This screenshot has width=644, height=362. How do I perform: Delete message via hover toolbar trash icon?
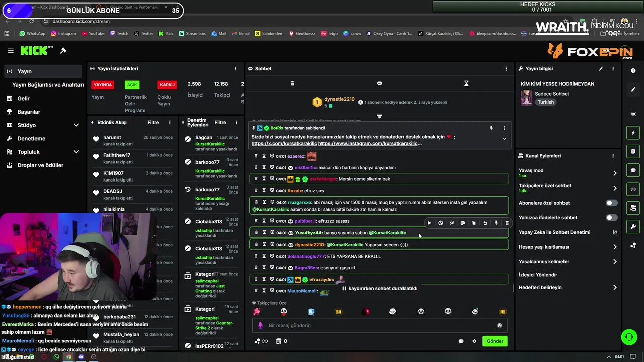[507, 223]
